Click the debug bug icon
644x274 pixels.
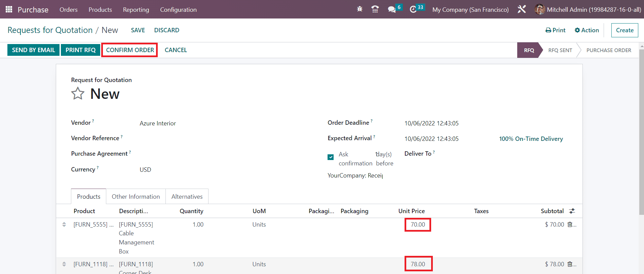pos(359,9)
